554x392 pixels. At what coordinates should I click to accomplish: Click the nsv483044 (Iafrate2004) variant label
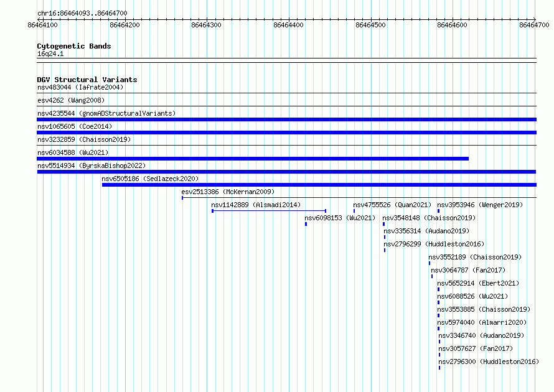(80, 87)
